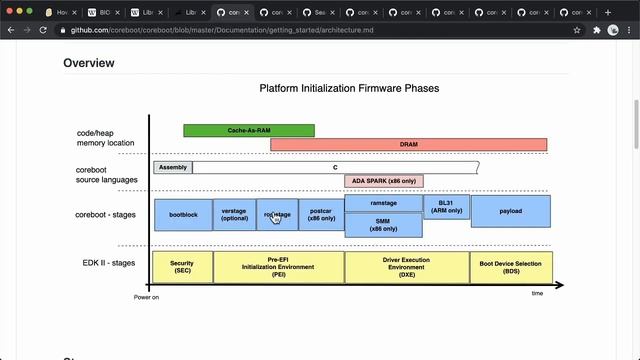Screen dimensions: 640x360
Task: Open the Chrome three-dot menu
Action: [x=629, y=30]
